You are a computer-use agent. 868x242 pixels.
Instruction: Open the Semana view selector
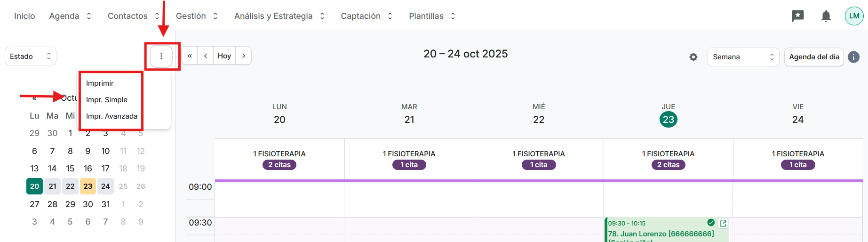coord(743,57)
